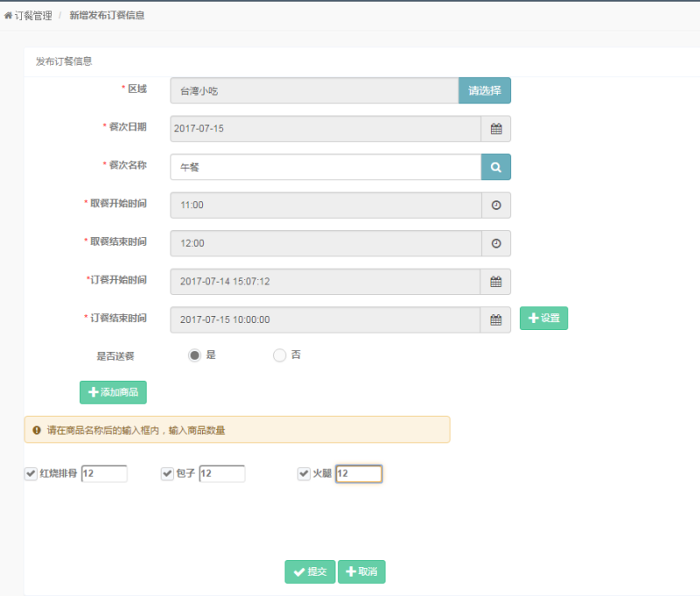Open clock picker for 取餐开始时间
Image resolution: width=700 pixels, height=596 pixels.
(496, 205)
